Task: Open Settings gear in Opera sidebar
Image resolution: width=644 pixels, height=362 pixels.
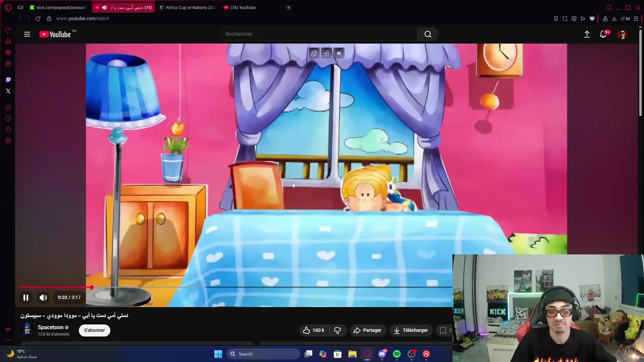Action: click(8, 141)
